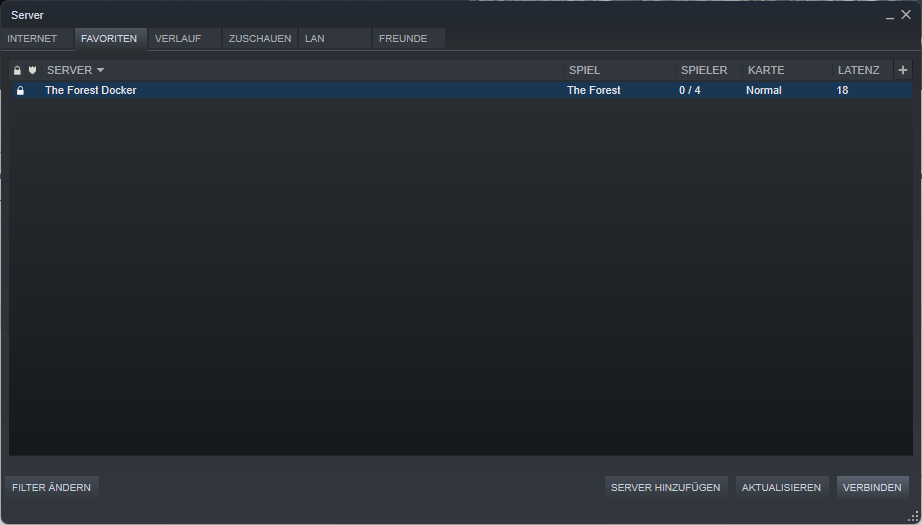
Task: Close the Server window
Action: (x=906, y=15)
